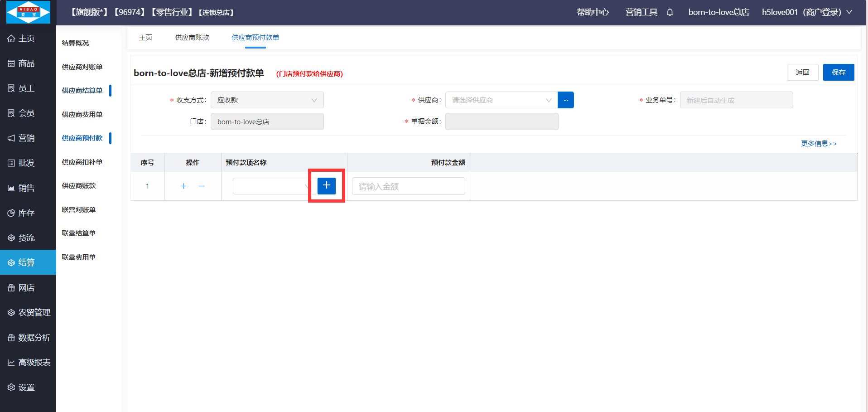The width and height of the screenshot is (868, 412).
Task: Open the 供应商 selection dropdown
Action: coord(501,100)
